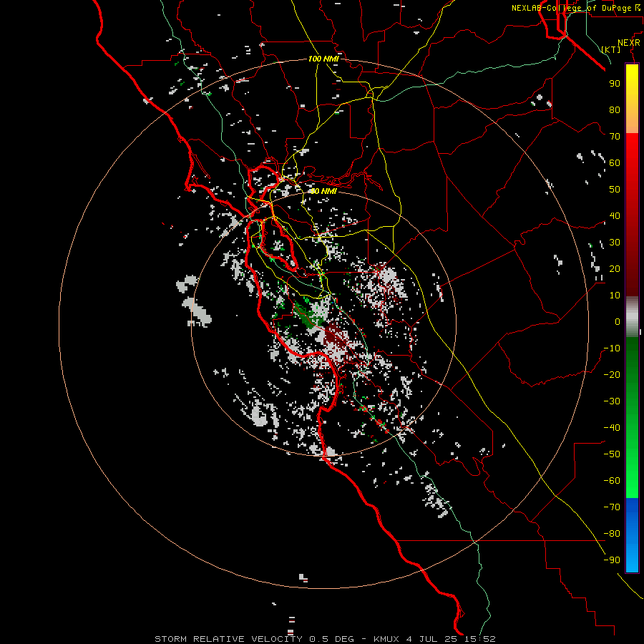This screenshot has height=644, width=644.
Task: Click the 50 NMI range ring label
Action: tap(323, 191)
